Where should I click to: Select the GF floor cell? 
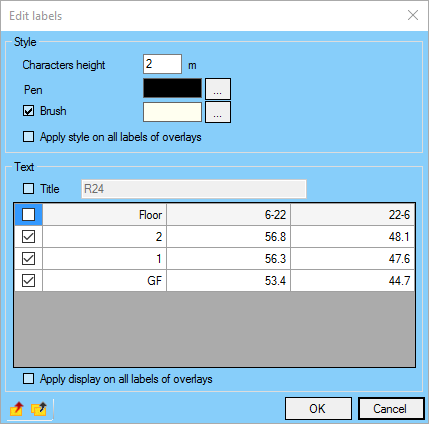click(104, 281)
